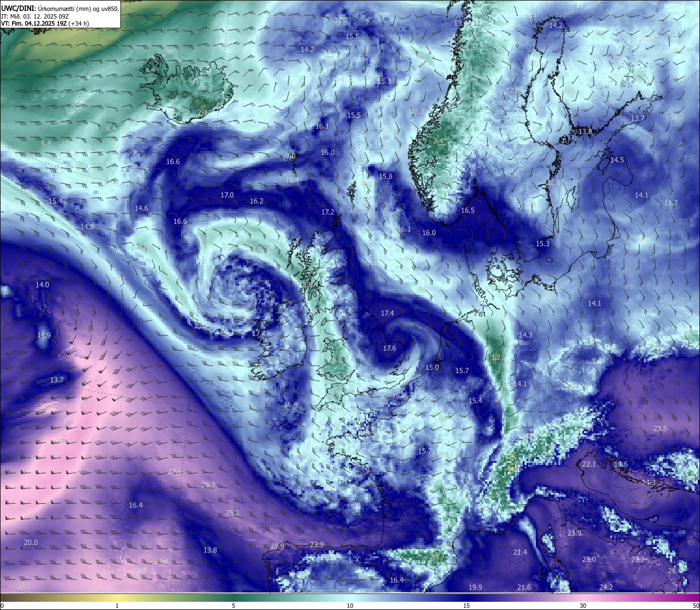Click the 19.9 value label
This screenshot has width=700, height=610.
click(x=475, y=587)
